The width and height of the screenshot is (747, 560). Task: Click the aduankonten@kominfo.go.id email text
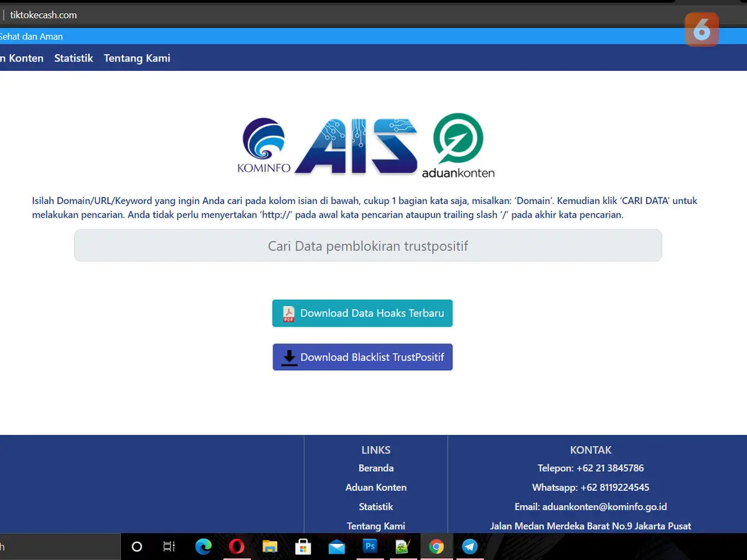(604, 506)
